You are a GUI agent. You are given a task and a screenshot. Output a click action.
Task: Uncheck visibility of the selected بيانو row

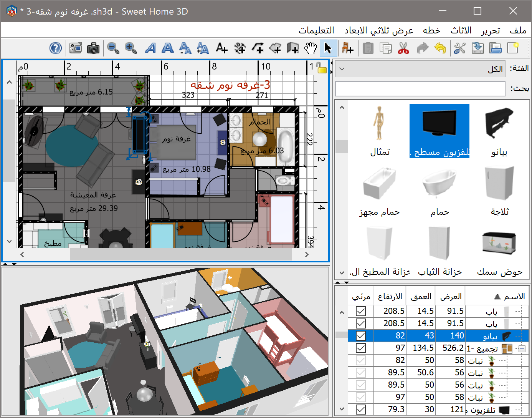361,336
